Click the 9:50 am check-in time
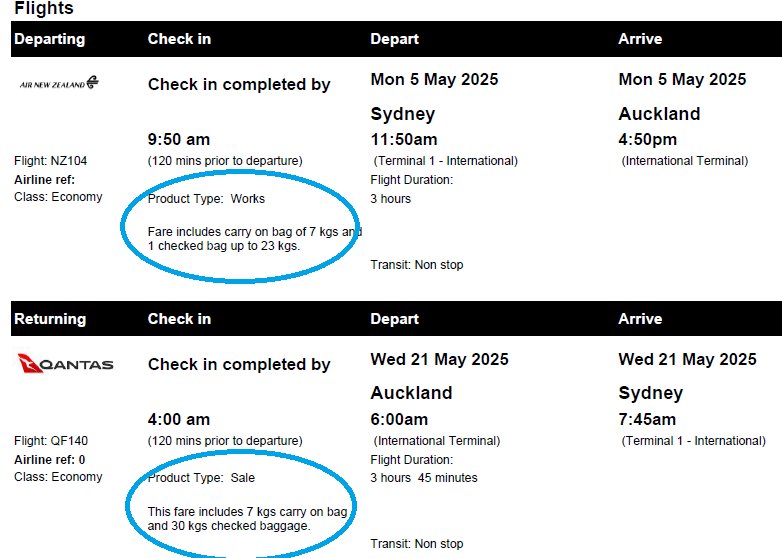 [x=179, y=139]
